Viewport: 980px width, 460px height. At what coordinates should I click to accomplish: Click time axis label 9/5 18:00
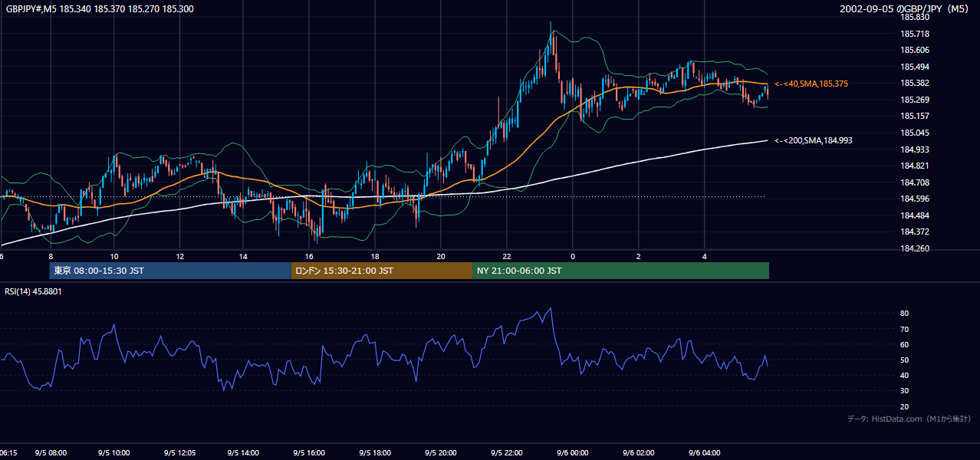tap(375, 453)
